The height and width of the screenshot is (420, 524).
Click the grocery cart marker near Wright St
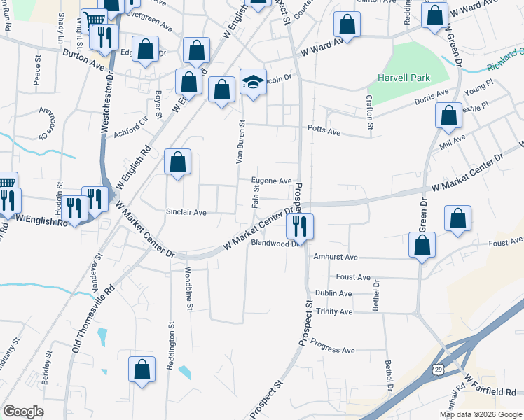(92, 20)
